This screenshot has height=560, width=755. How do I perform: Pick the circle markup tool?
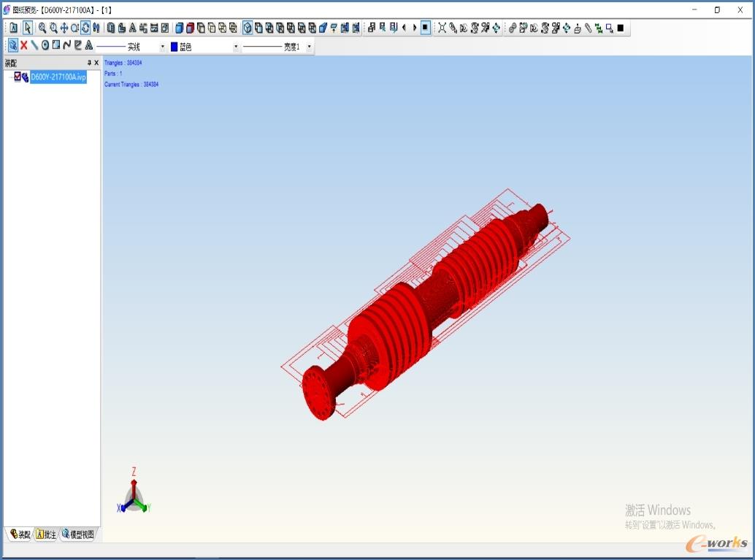point(45,45)
